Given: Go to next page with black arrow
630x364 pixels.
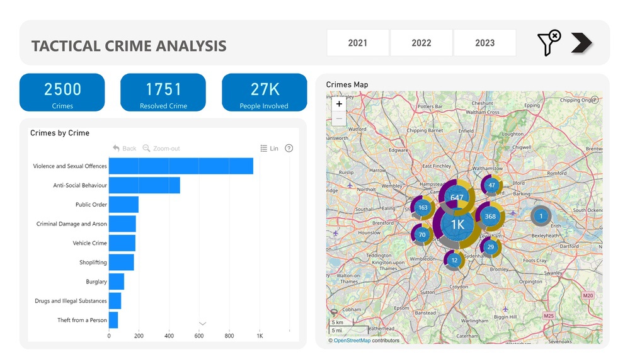Looking at the screenshot, I should [581, 43].
